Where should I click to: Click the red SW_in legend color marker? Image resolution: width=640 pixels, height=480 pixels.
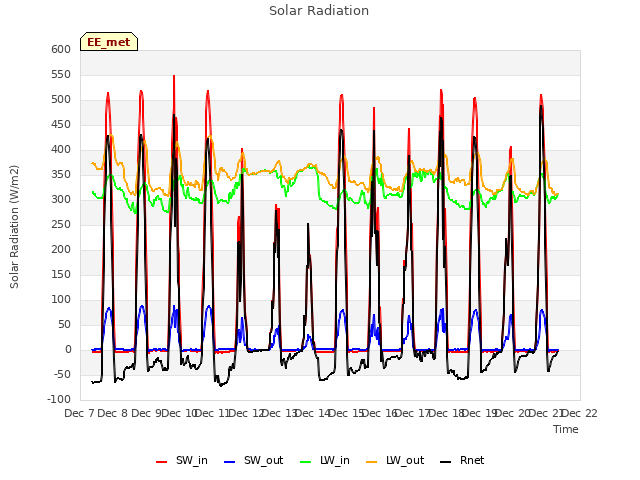[x=162, y=462]
